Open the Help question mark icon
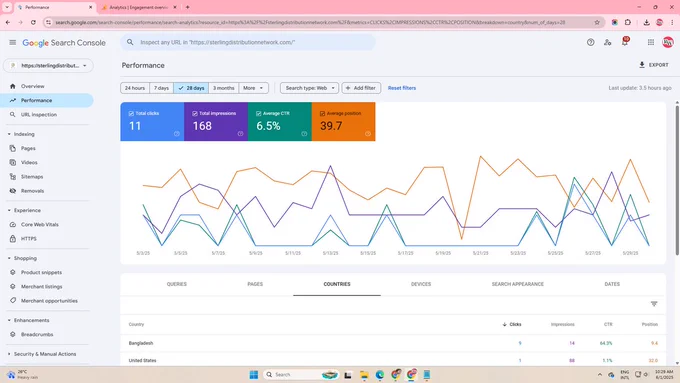The width and height of the screenshot is (680, 383). pos(590,43)
